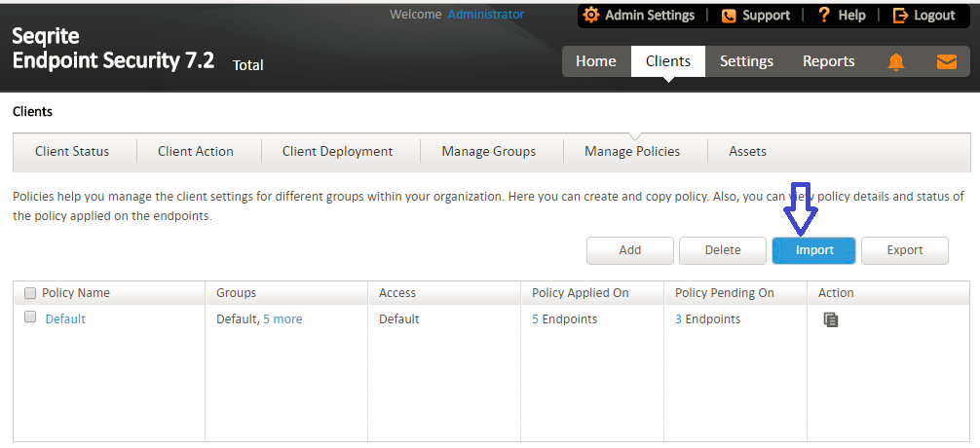
Task: Open notifications bell icon
Action: (896, 61)
